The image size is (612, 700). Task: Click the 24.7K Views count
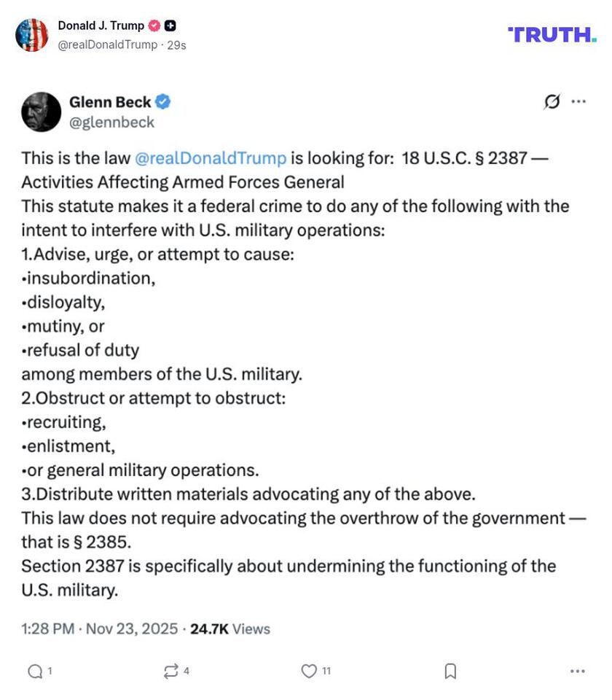coord(230,629)
